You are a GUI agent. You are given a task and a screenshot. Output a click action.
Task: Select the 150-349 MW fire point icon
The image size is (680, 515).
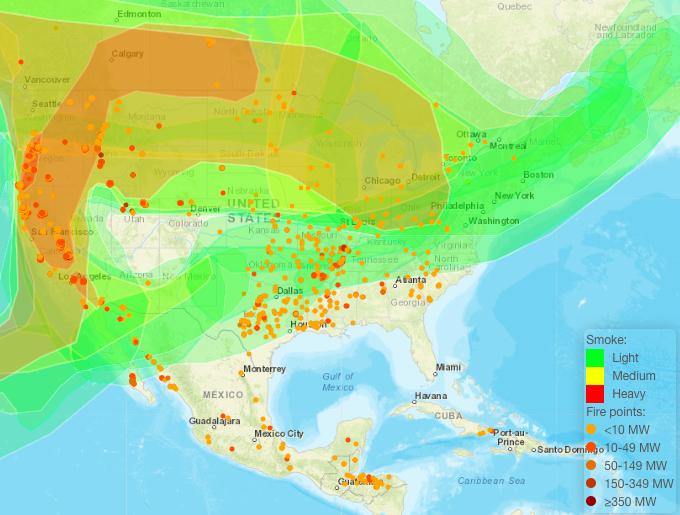[x=594, y=483]
